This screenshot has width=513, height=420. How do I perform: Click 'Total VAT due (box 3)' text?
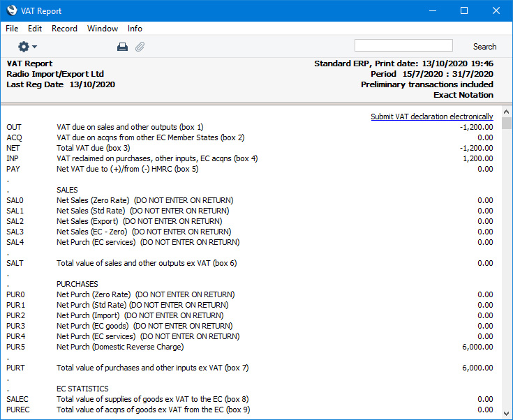click(x=94, y=148)
